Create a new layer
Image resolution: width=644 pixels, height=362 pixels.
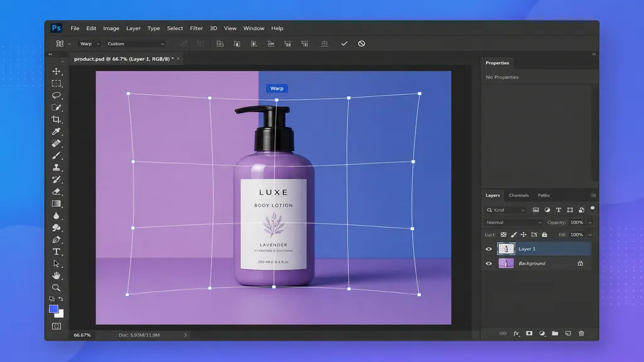(x=568, y=333)
